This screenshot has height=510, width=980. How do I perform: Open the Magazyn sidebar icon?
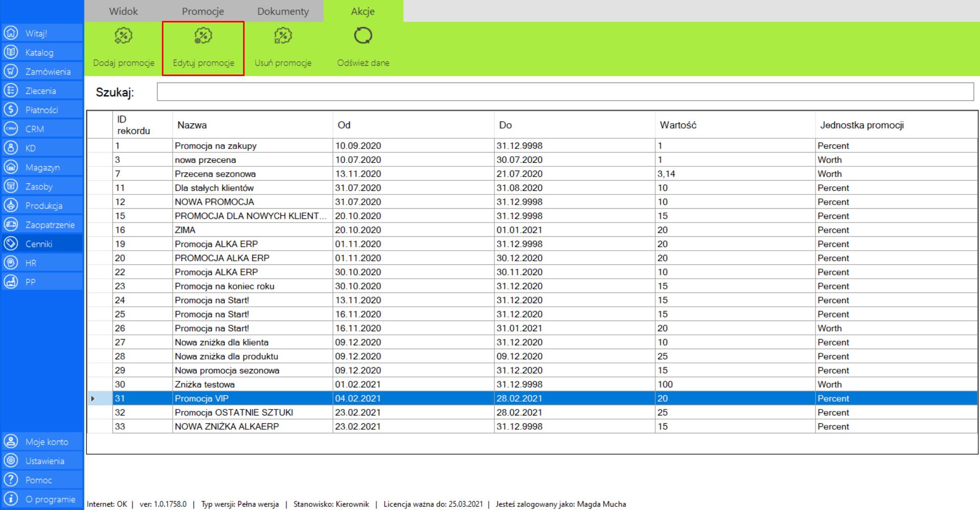[11, 167]
